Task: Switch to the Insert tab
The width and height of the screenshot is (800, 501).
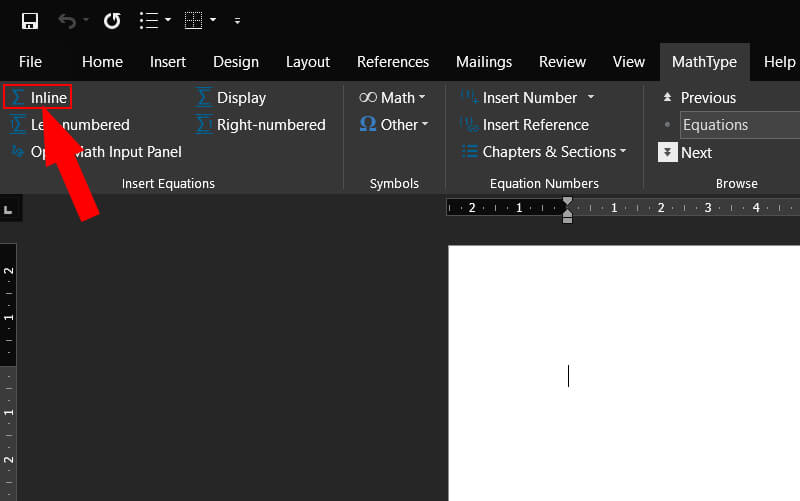Action: click(x=168, y=62)
